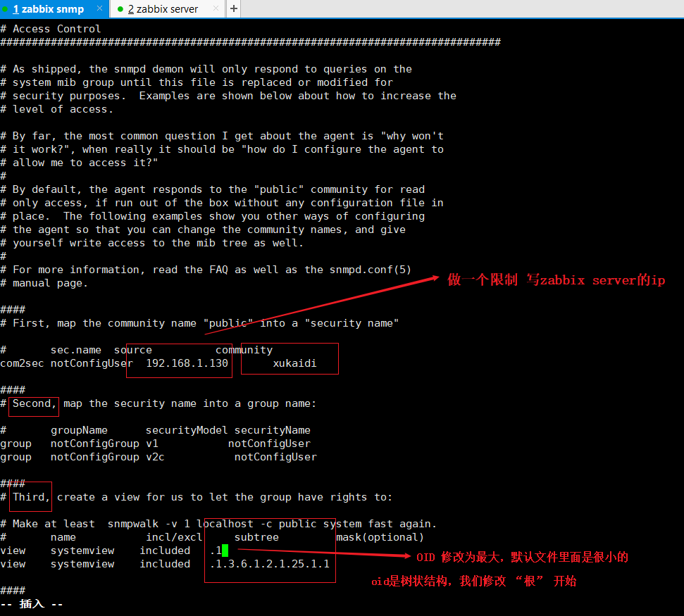Place cursor at the green cursor block

coord(225,550)
